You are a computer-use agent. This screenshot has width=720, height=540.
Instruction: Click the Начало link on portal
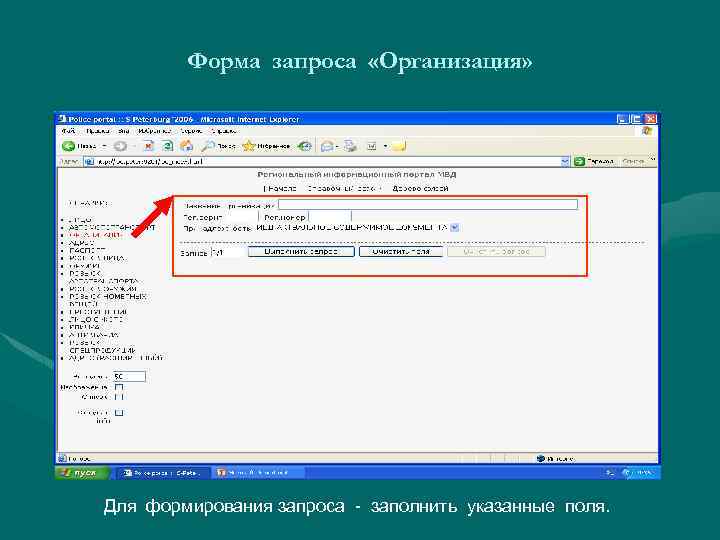coord(281,189)
